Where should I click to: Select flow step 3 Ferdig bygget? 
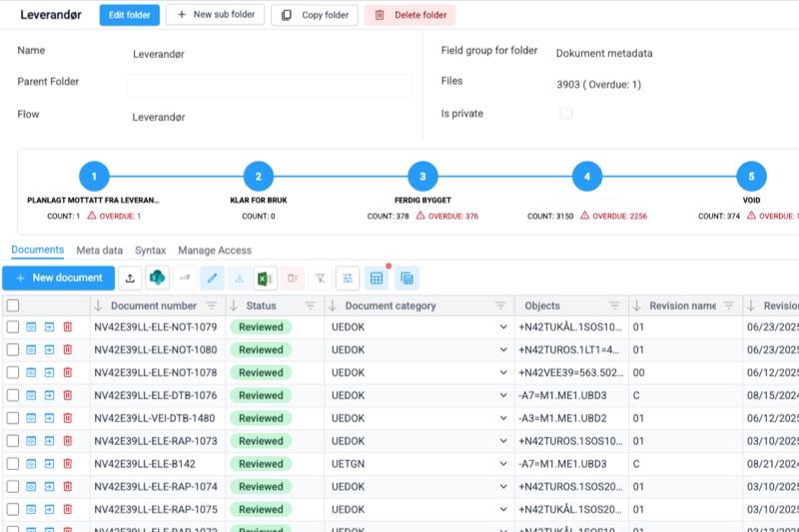tap(422, 176)
